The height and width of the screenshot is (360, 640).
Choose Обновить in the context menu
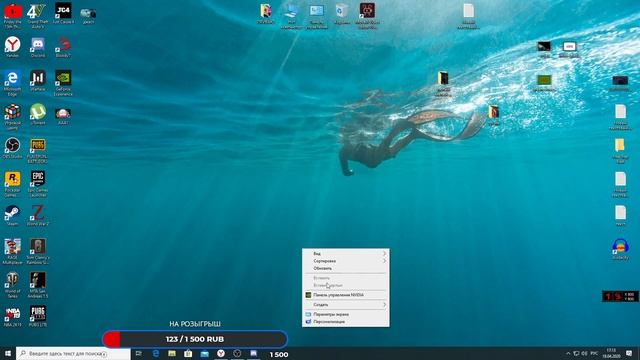[x=346, y=268]
